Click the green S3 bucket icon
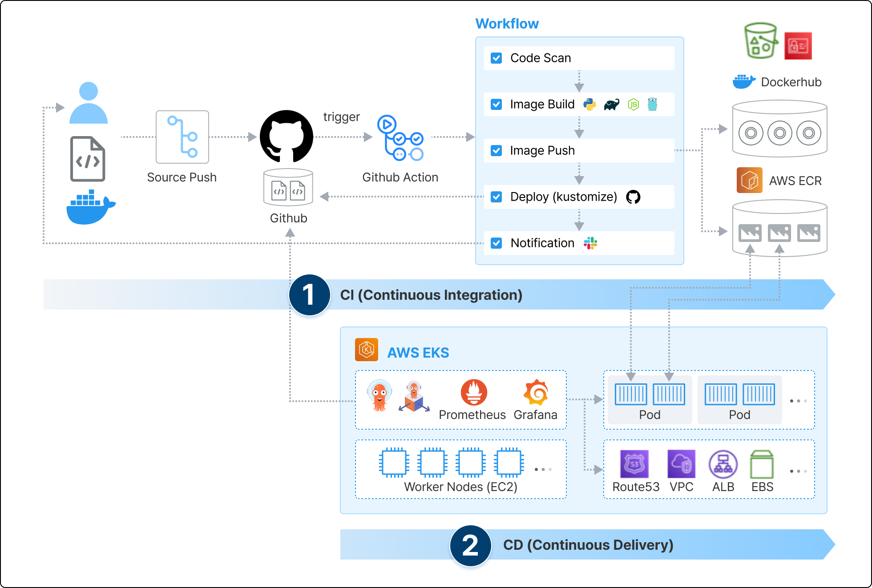The width and height of the screenshot is (872, 588). click(761, 41)
